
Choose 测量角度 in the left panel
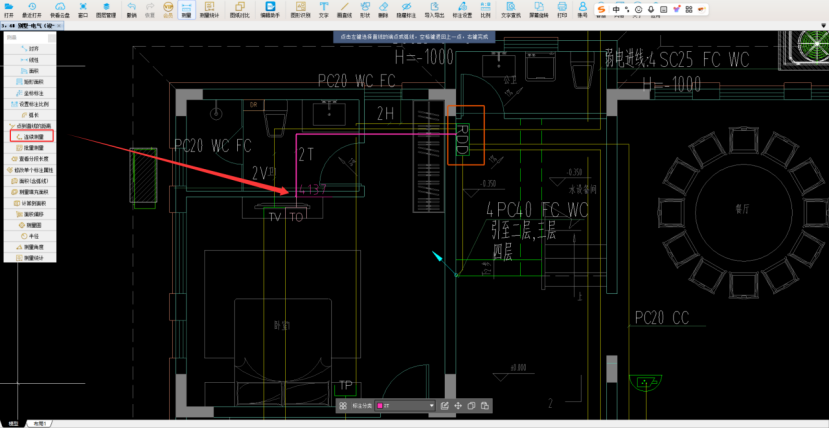[x=33, y=246]
